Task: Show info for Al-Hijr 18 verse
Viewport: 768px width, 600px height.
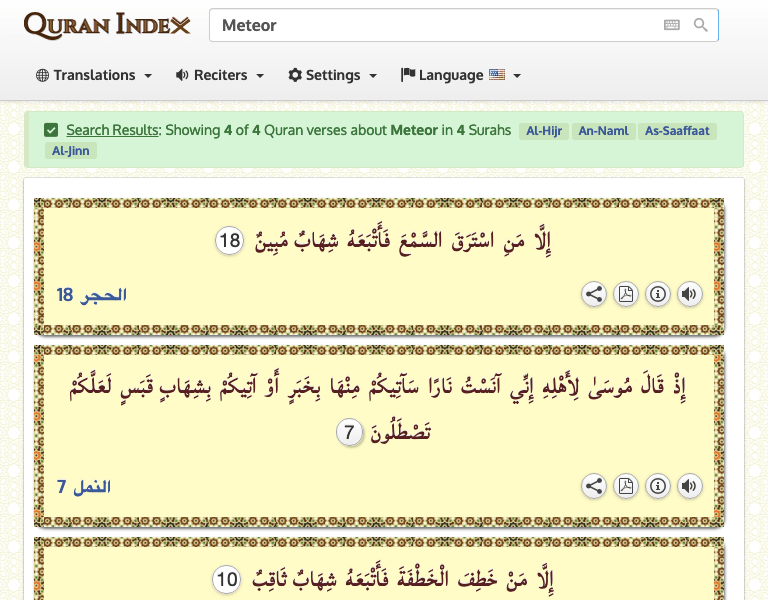Action: (x=658, y=294)
